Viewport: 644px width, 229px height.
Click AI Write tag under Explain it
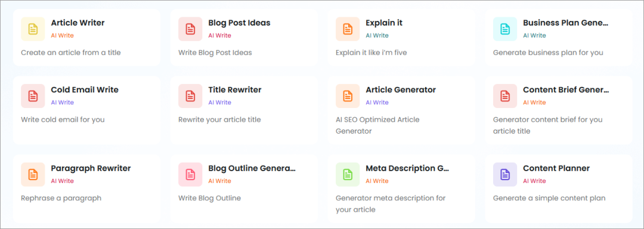coord(377,35)
